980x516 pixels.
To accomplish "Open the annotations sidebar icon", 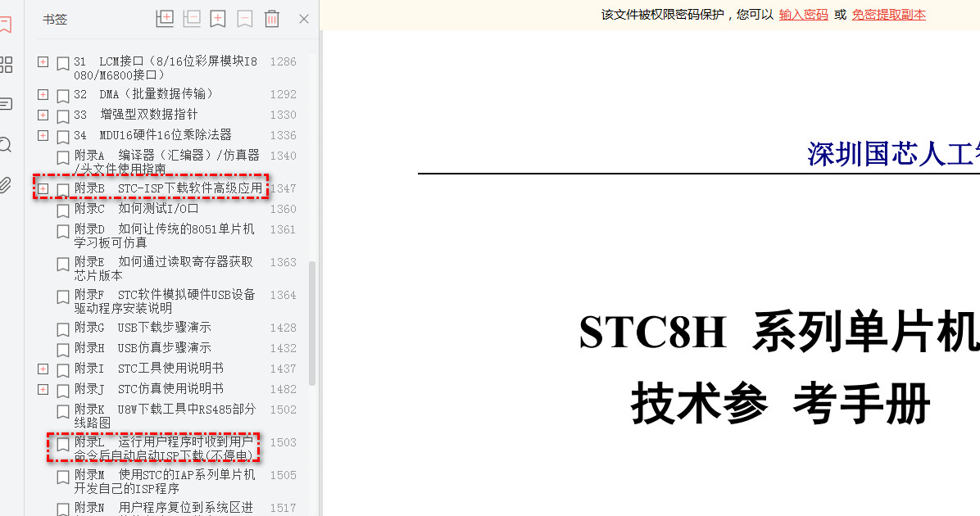I will pos(6,104).
